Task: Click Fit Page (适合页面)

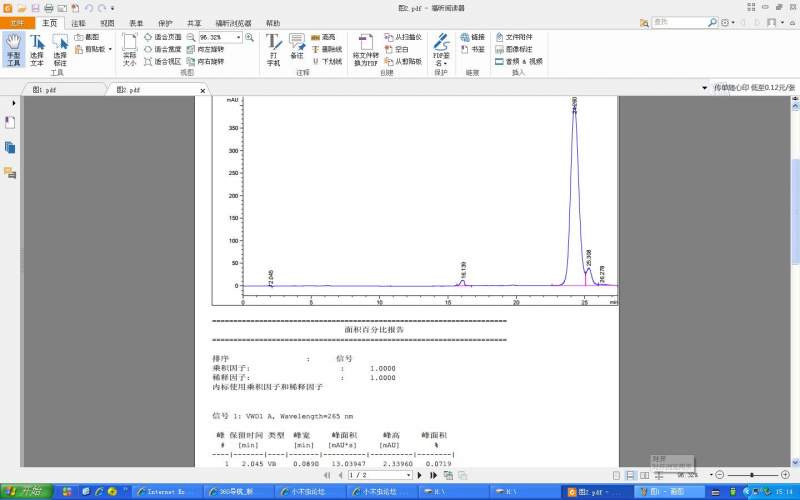Action: (x=162, y=37)
